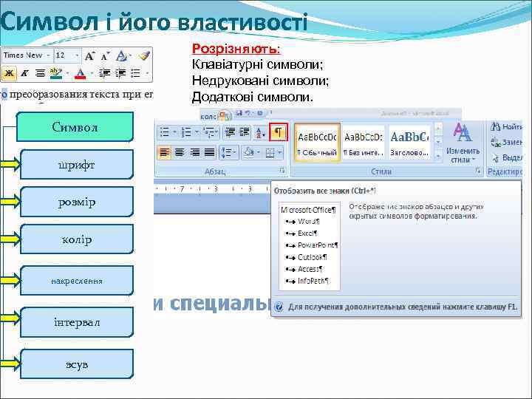Click Borders button in ribbon
This screenshot has width=532, height=399.
[270, 153]
